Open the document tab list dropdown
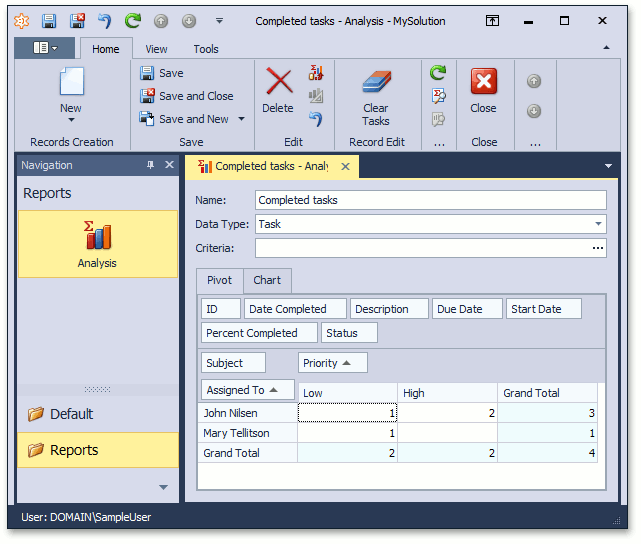641x544 pixels. (609, 166)
